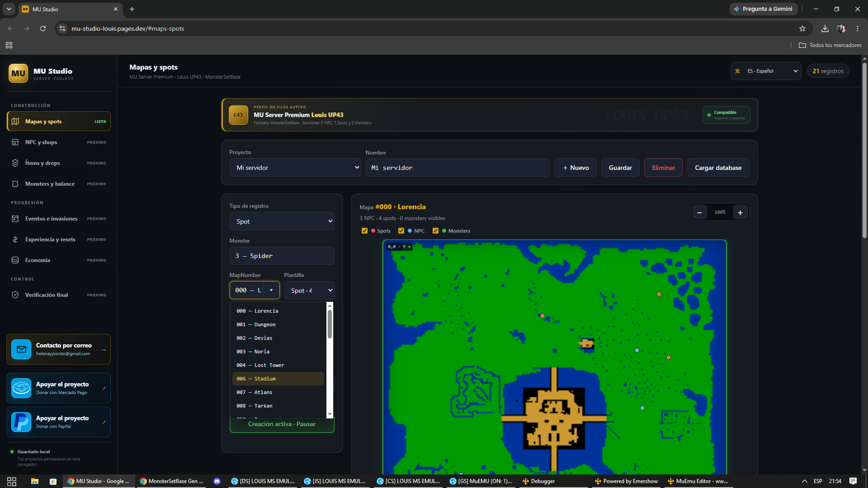This screenshot has width=868, height=488.
Task: Select 001 – Dungeon from the list
Action: point(278,324)
